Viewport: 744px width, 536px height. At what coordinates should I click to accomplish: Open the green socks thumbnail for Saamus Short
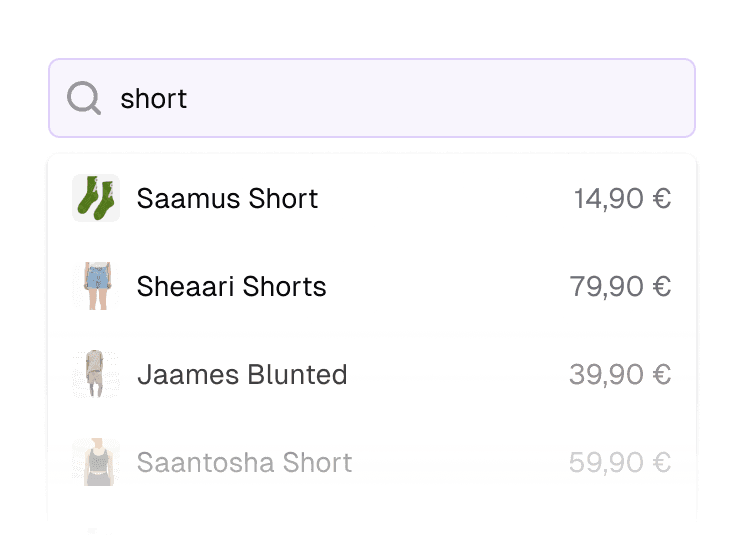(x=96, y=198)
